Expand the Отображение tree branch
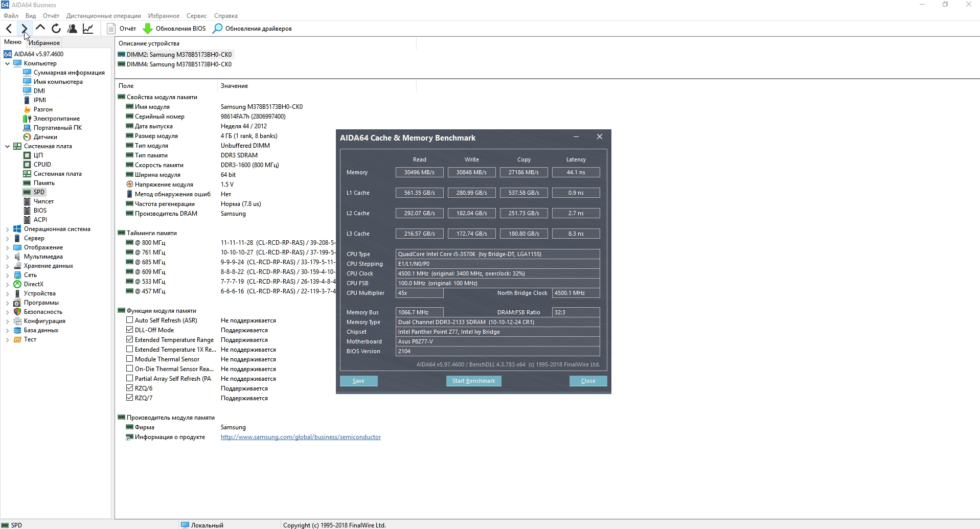This screenshot has height=529, width=980. pos(8,247)
